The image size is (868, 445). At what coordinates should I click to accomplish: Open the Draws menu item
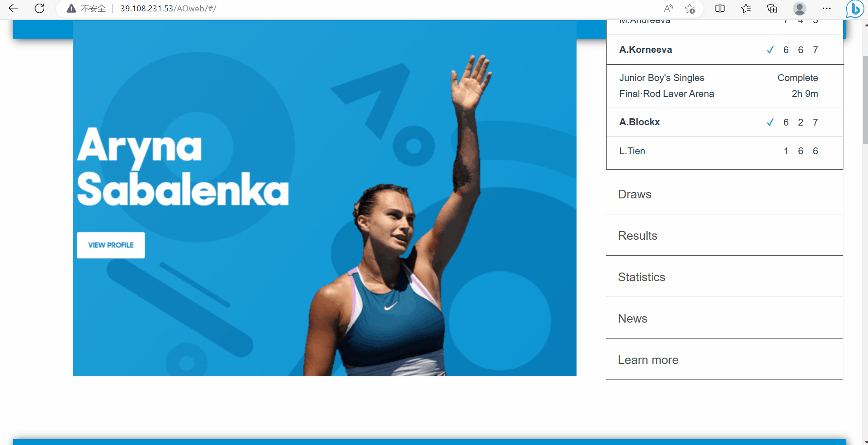point(725,194)
